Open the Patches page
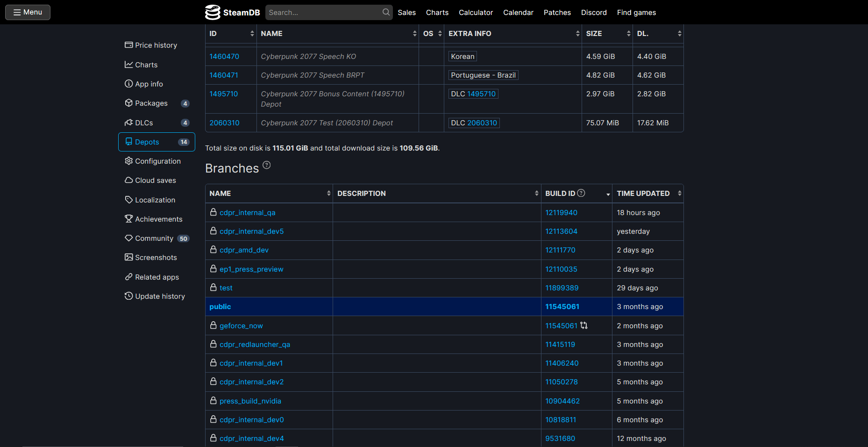The image size is (868, 447). [557, 13]
